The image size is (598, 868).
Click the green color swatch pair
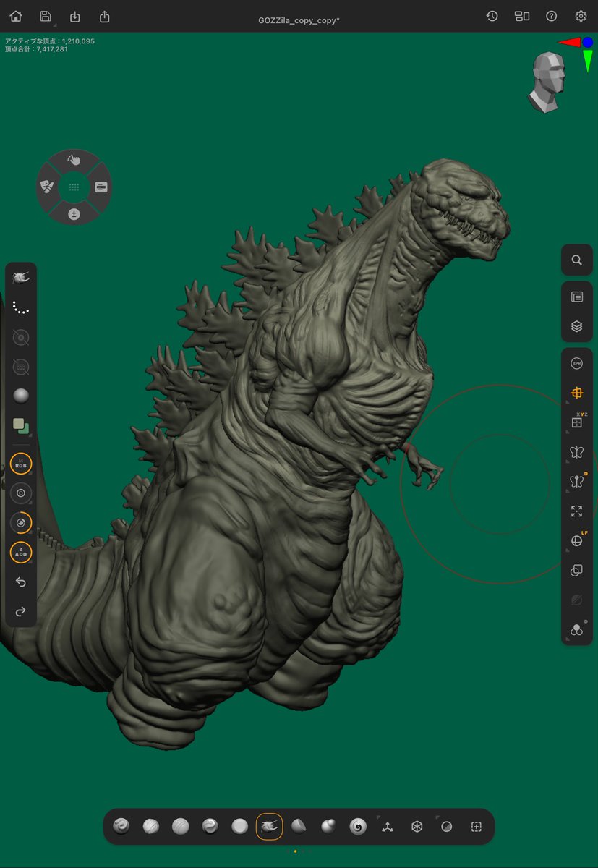(x=20, y=427)
